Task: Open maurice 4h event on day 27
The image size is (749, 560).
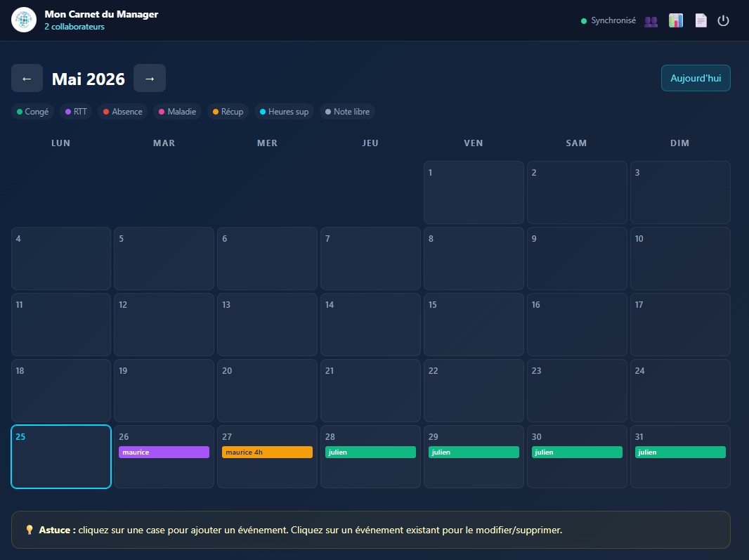Action: pos(267,452)
